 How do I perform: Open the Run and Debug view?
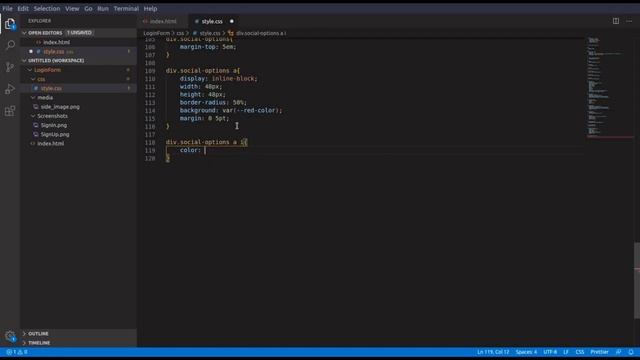pyautogui.click(x=10, y=89)
